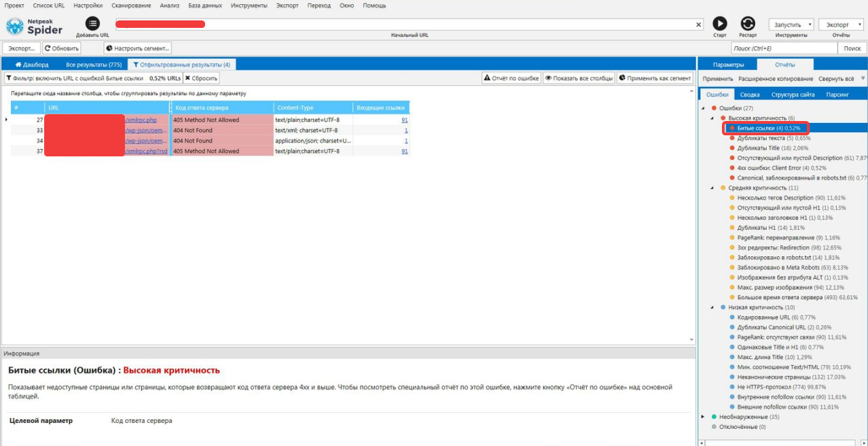
Task: Open the Запустить tools dropdown
Action: 791,24
